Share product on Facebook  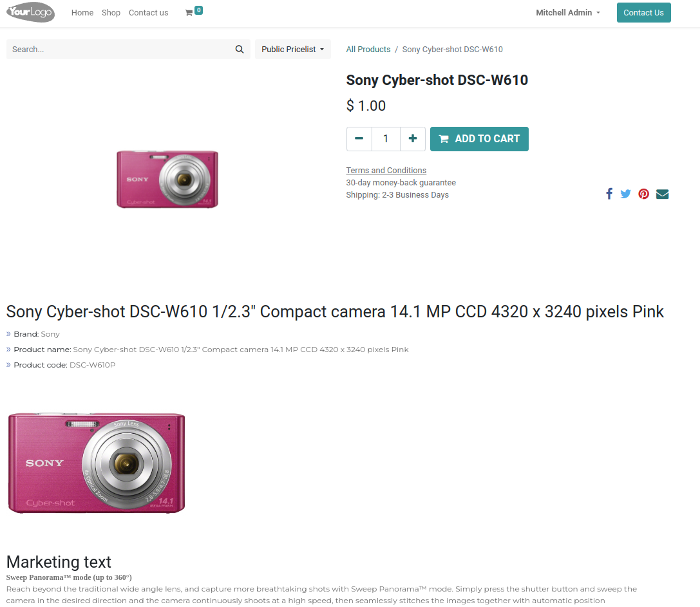click(x=609, y=194)
